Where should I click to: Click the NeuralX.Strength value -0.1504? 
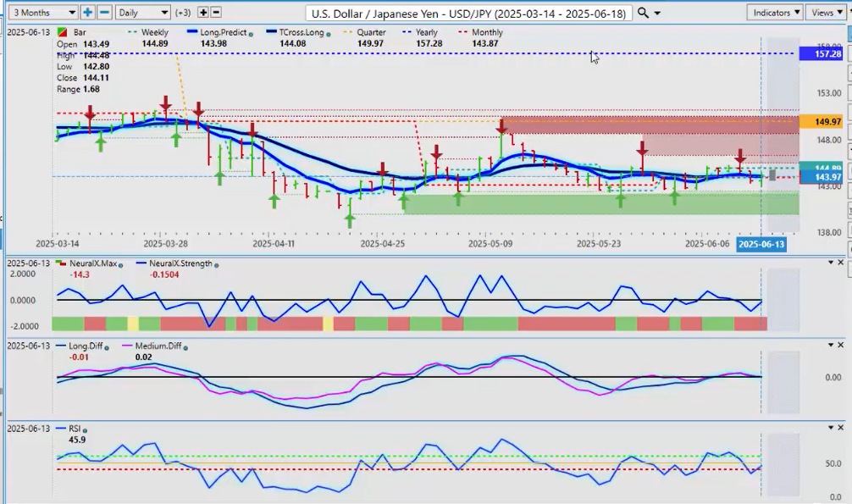[x=164, y=274]
